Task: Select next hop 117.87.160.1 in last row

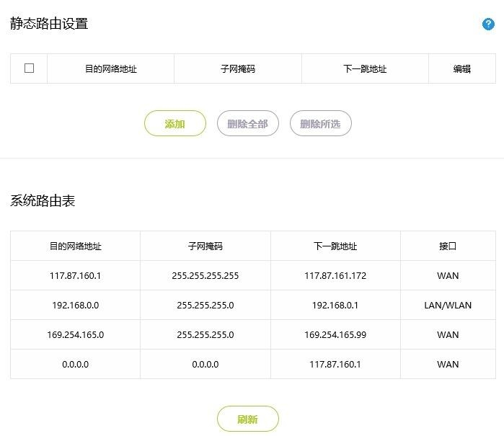Action: tap(335, 365)
